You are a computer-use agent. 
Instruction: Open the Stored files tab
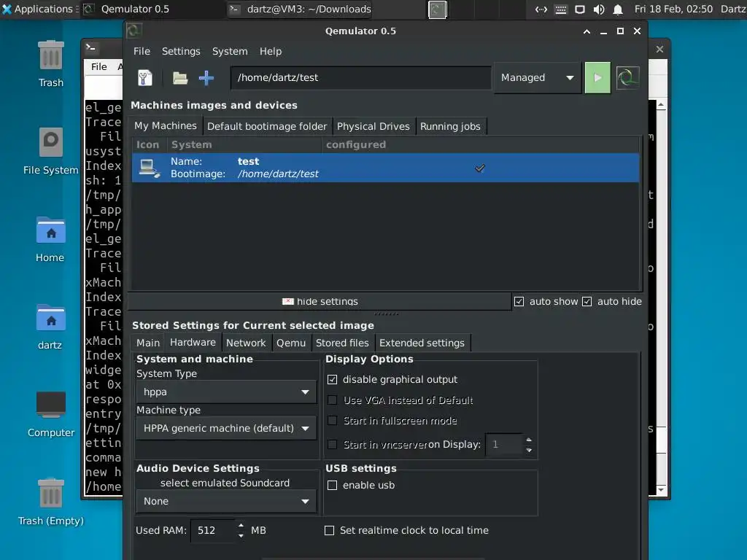(342, 343)
